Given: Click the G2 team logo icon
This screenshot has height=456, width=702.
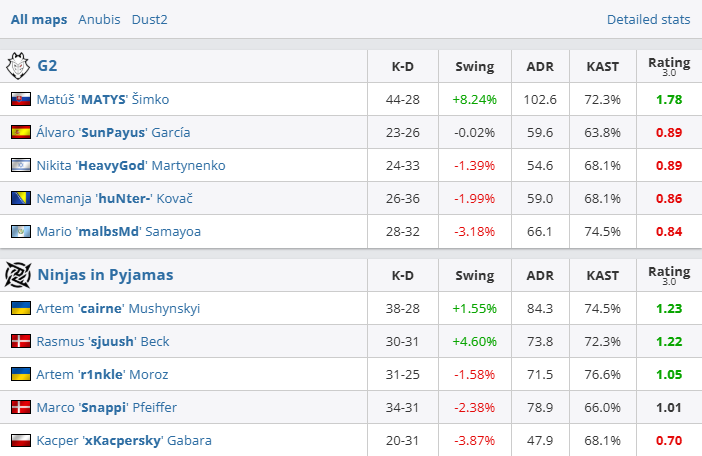Looking at the screenshot, I should click(x=19, y=66).
